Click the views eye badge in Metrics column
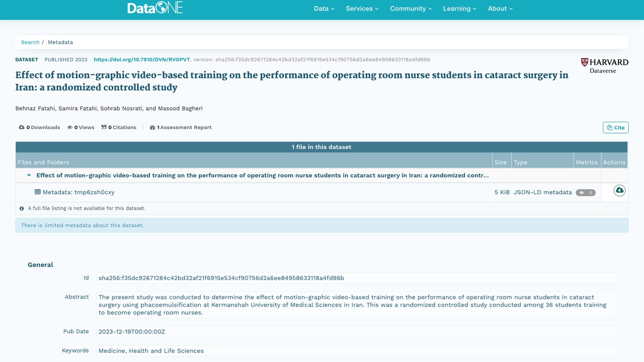 tap(586, 193)
